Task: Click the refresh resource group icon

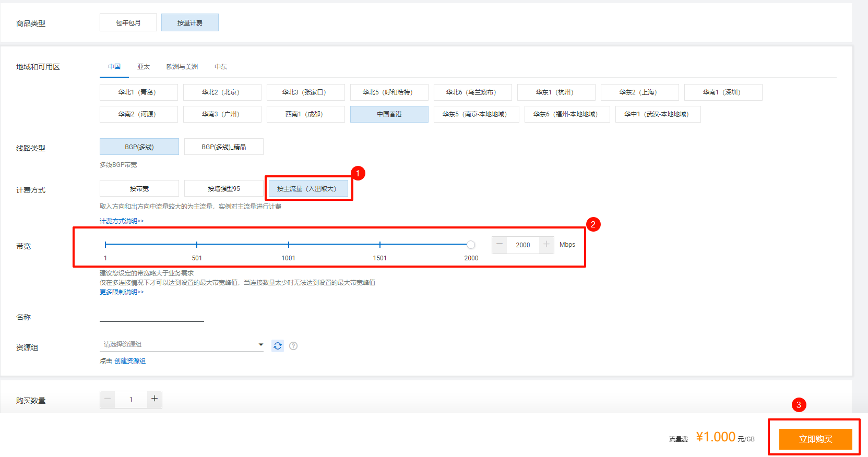Action: click(278, 346)
